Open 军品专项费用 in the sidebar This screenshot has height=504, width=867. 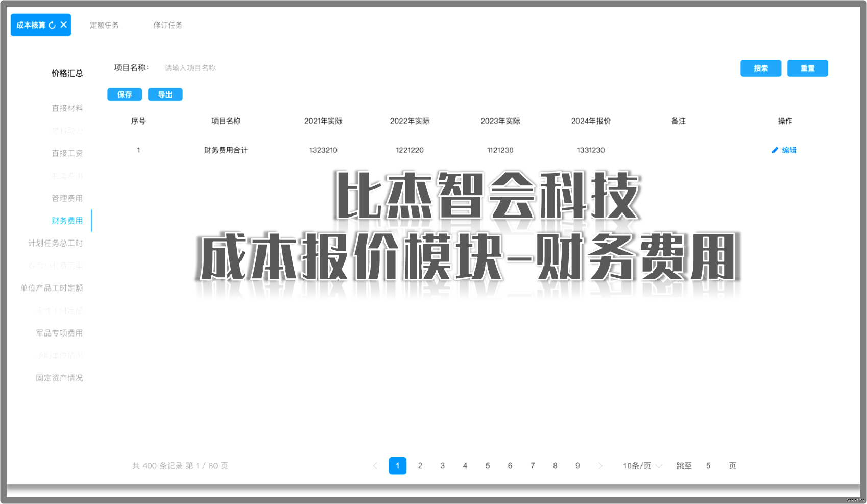(59, 333)
